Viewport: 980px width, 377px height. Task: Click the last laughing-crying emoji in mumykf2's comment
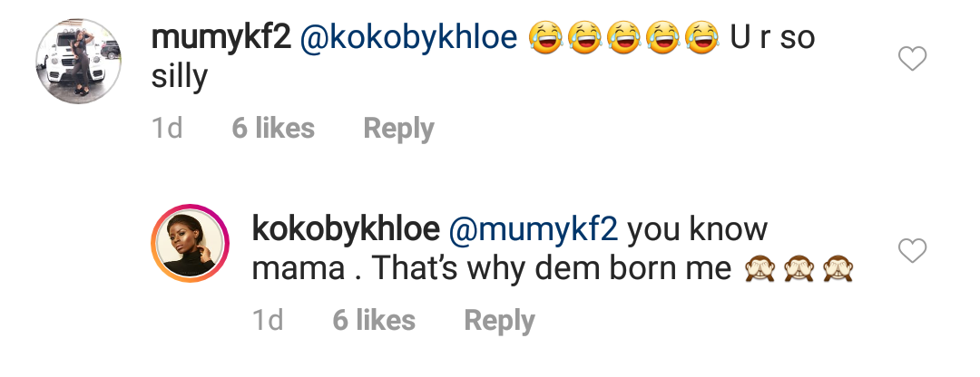coord(701,38)
